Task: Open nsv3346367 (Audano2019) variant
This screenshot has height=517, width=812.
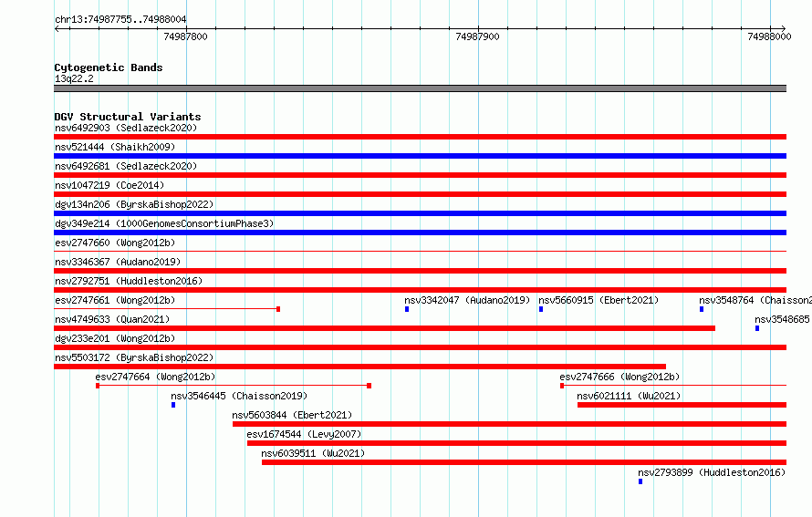Action: 118,262
